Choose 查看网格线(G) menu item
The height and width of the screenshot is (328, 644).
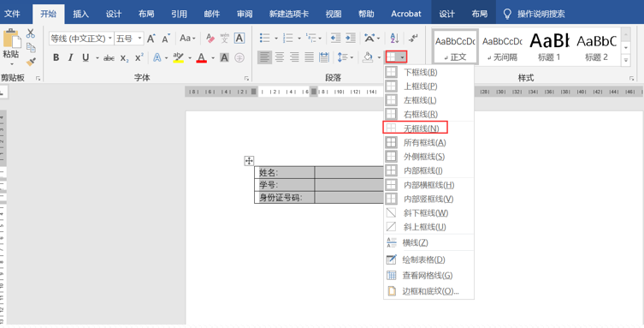pos(428,276)
